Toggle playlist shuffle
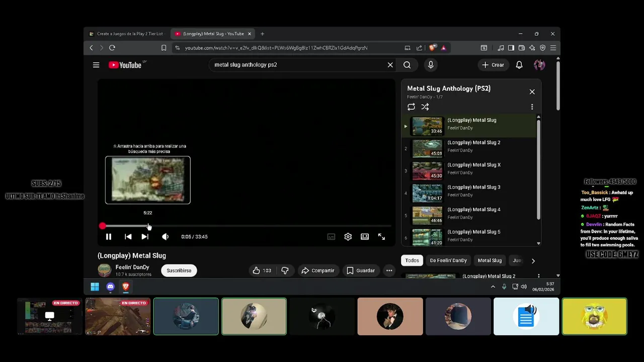The image size is (644, 362). tap(425, 107)
